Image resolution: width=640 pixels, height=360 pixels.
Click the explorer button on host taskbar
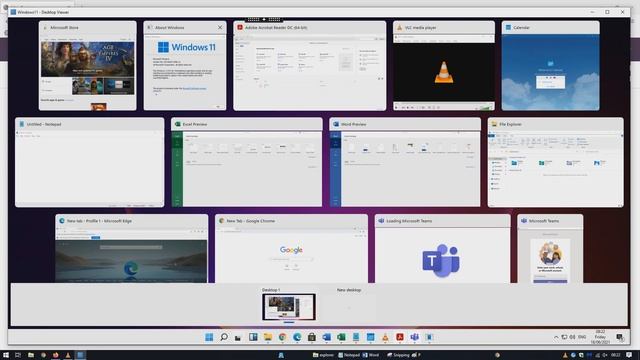click(x=323, y=355)
